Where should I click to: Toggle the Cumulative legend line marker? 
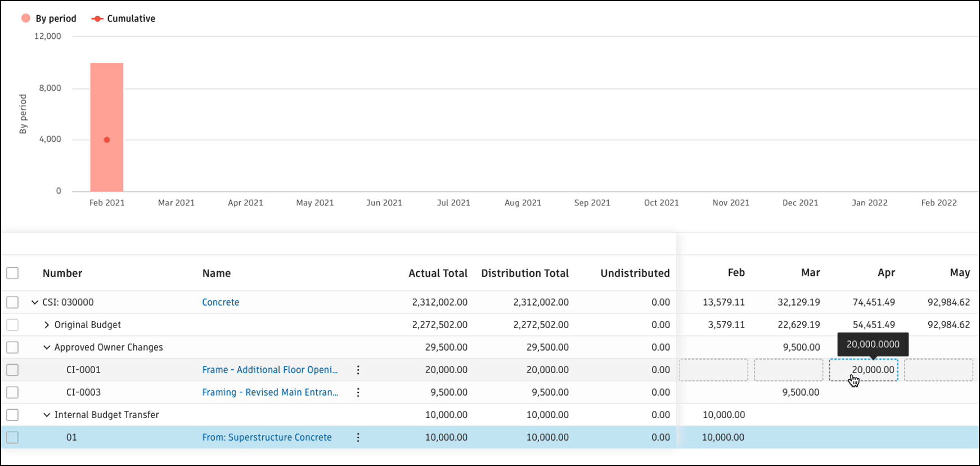97,19
